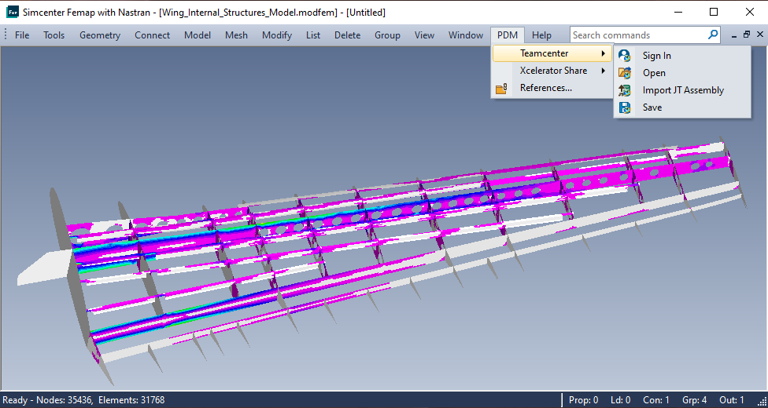Choose Import JT Assembly

point(682,90)
